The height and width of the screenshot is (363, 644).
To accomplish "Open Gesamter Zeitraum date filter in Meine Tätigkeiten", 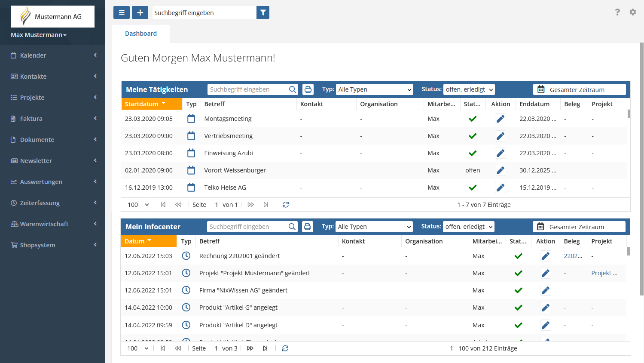I will 580,89.
